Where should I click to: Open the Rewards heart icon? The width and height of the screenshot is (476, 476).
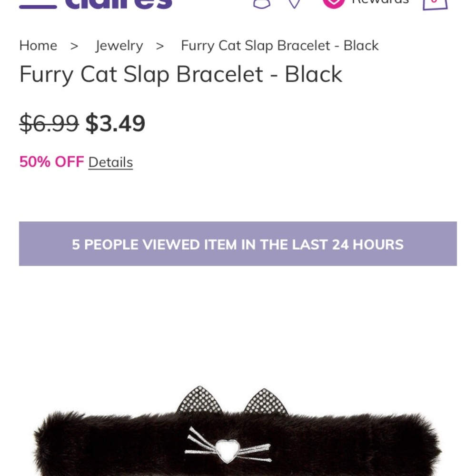point(333,3)
